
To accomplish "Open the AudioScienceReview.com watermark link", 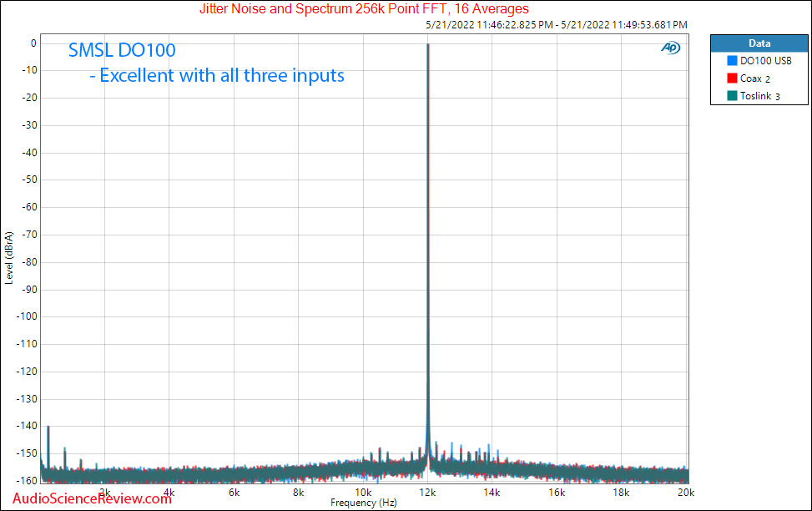I will click(x=87, y=498).
